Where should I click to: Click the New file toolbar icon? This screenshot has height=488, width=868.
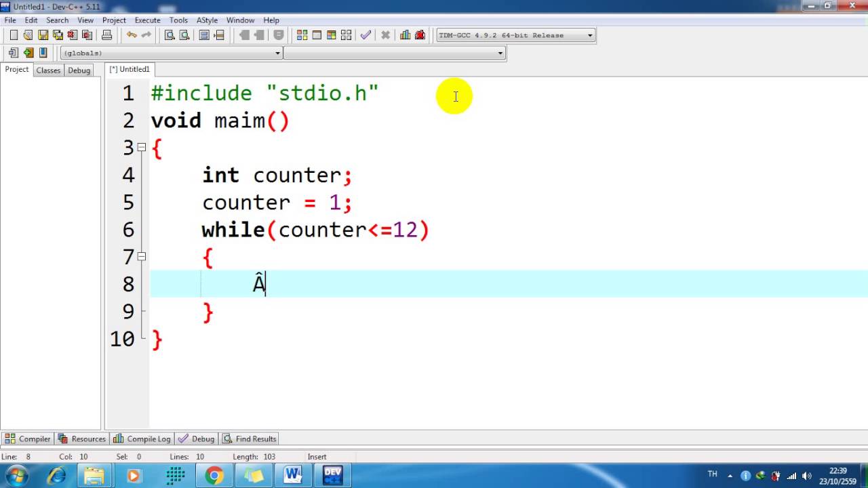[x=13, y=35]
